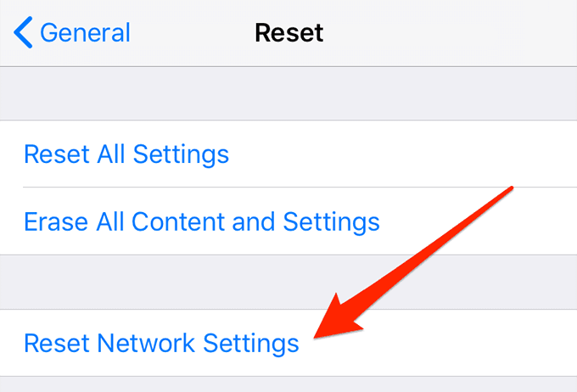The height and width of the screenshot is (392, 577).
Task: Click the word Erase in second row
Action: point(56,221)
